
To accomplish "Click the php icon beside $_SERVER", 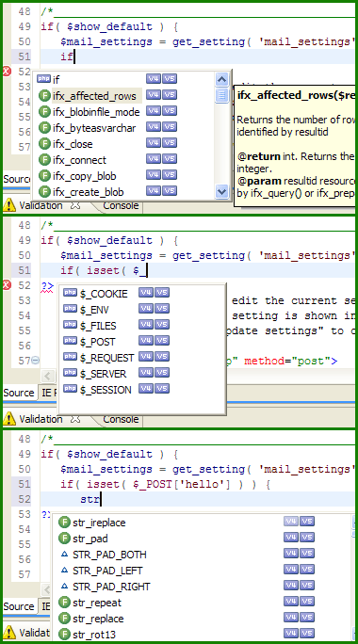I will (71, 373).
